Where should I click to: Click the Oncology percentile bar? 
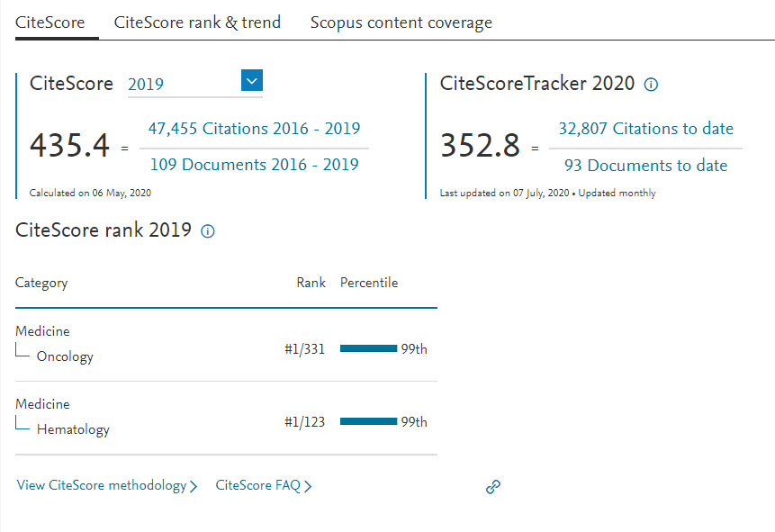[368, 348]
